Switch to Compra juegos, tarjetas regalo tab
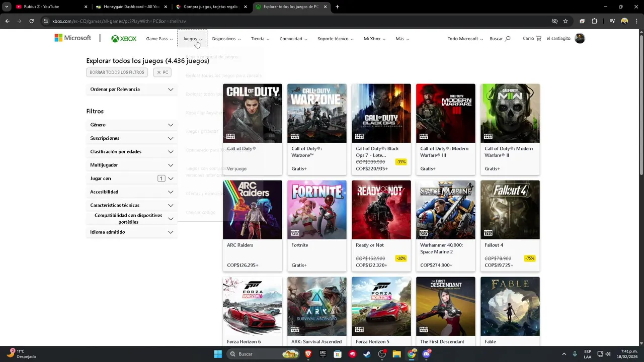The height and width of the screenshot is (362, 644). pyautogui.click(x=211, y=7)
